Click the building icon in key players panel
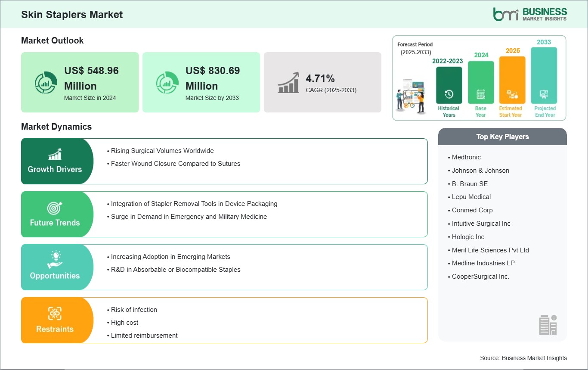Screen dimensions: 588x370 (x=548, y=324)
